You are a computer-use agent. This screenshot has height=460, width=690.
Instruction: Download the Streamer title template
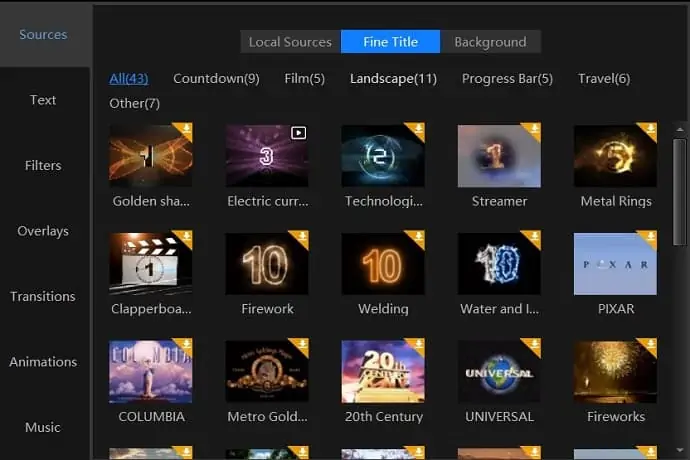(x=534, y=129)
